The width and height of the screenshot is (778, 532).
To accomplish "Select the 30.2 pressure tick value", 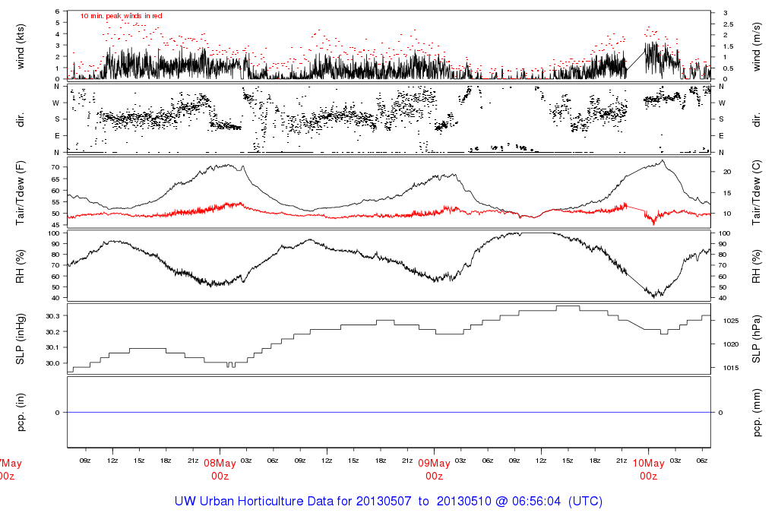I will (52, 331).
